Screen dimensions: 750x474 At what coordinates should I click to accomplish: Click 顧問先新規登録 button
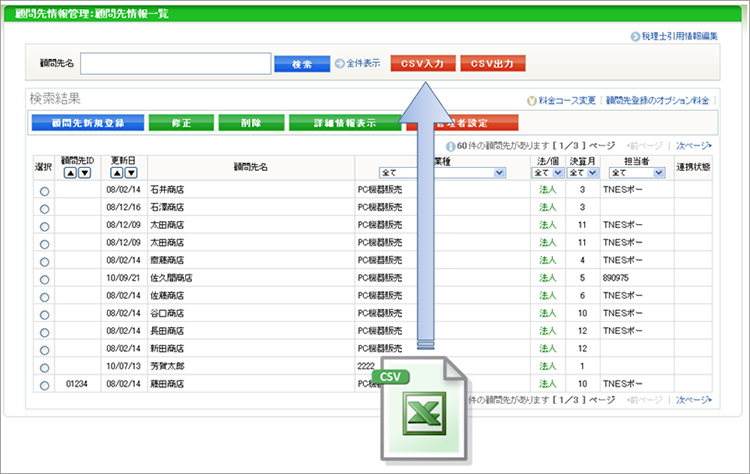[x=88, y=123]
